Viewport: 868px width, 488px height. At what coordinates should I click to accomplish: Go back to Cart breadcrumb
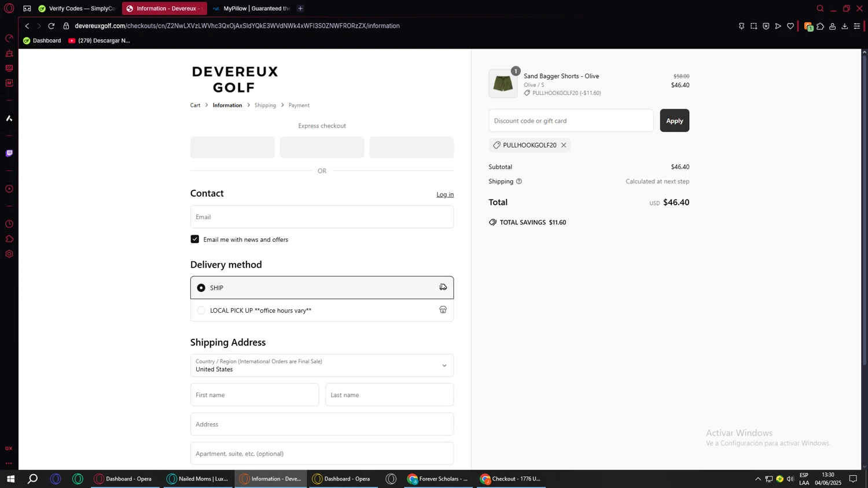click(x=195, y=105)
